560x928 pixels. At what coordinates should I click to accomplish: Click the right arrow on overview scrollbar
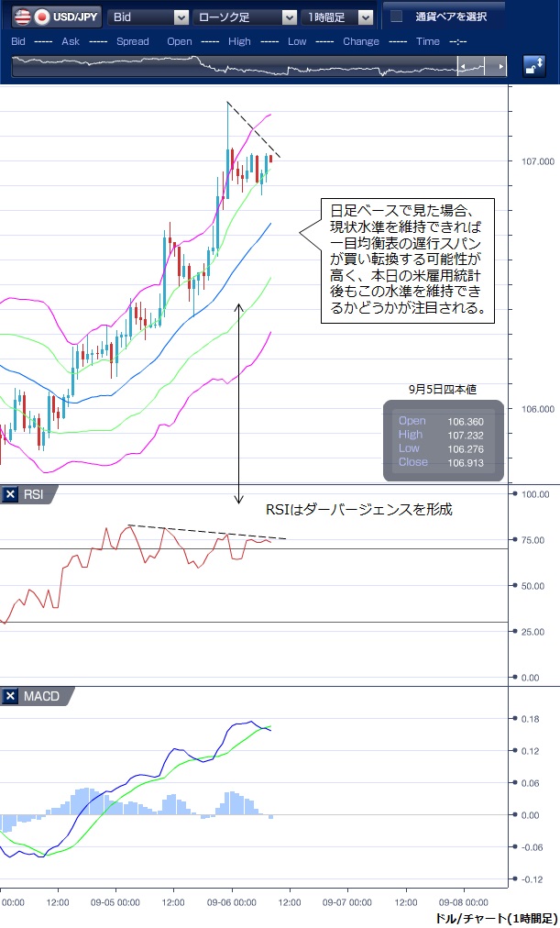[x=500, y=67]
